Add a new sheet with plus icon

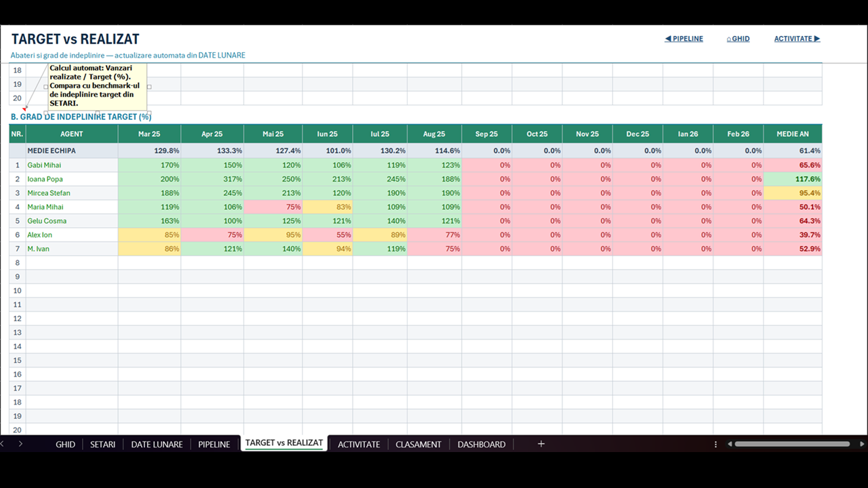click(x=541, y=444)
